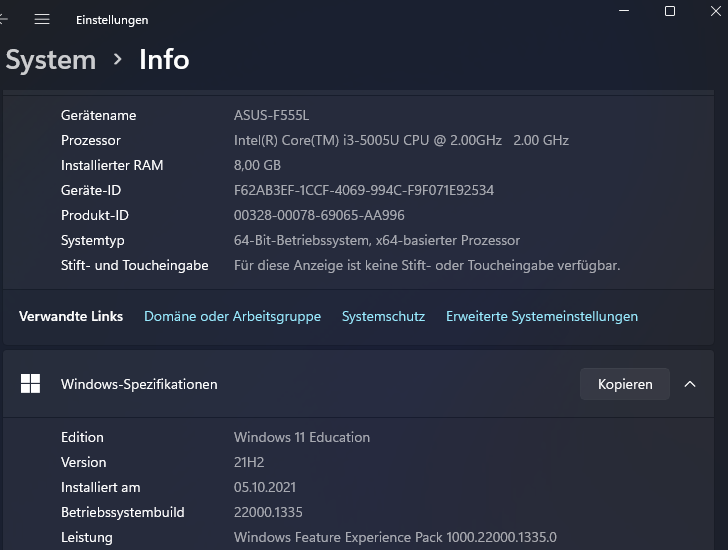
Task: Click the Betriebssystembuild label
Action: [x=123, y=512]
